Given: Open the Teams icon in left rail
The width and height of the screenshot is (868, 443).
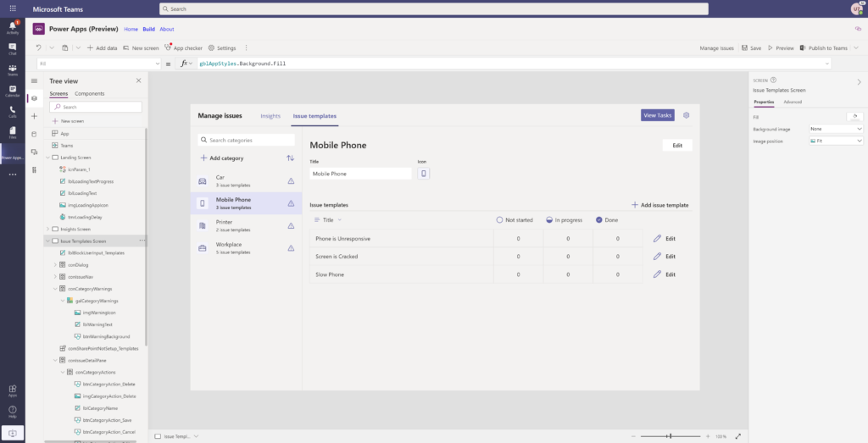Looking at the screenshot, I should (x=13, y=69).
